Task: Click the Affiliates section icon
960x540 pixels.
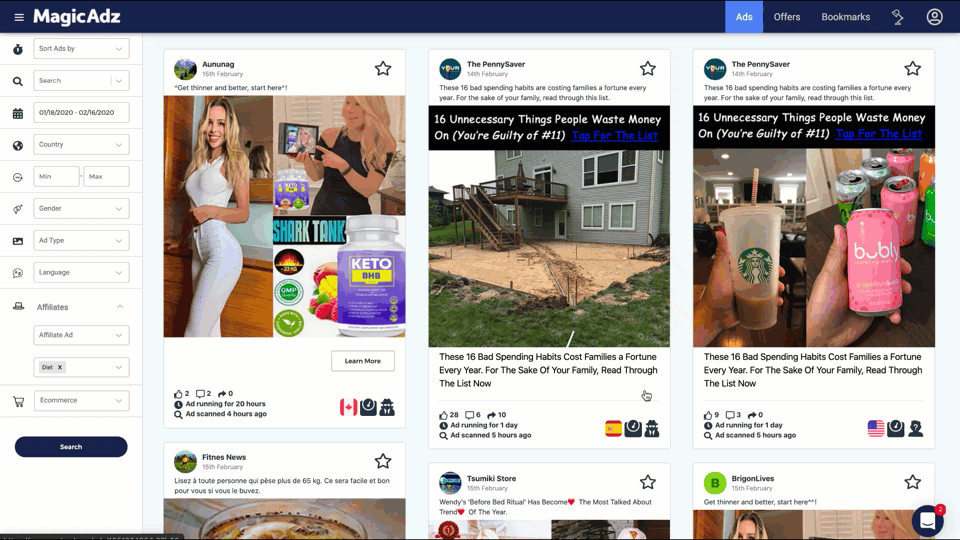Action: click(18, 306)
